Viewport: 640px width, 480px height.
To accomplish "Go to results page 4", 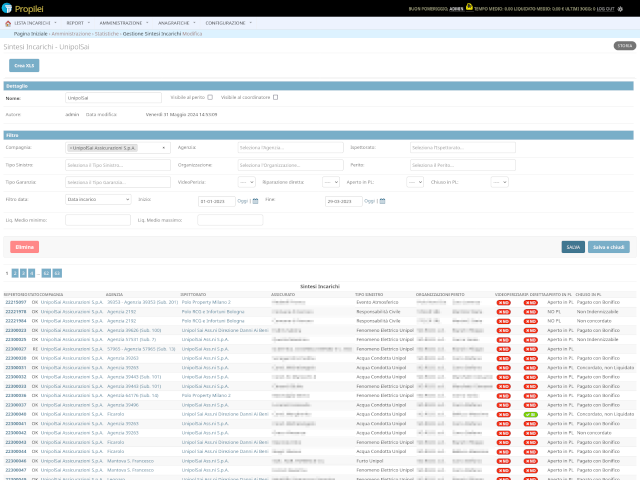I will (31, 273).
